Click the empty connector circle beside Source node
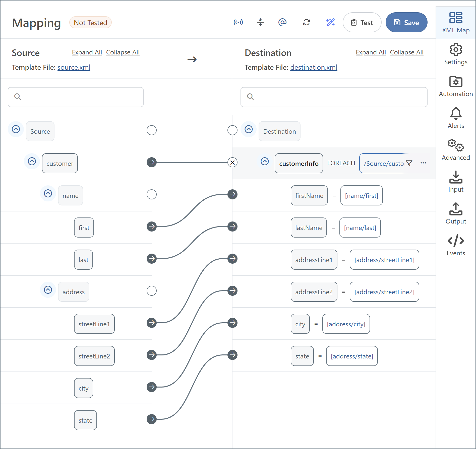 152,130
